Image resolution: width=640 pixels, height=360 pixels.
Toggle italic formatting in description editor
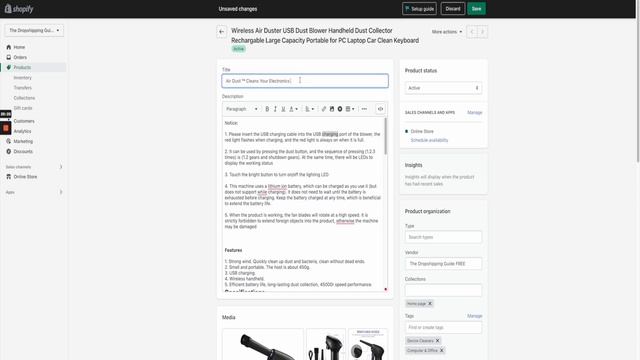(x=275, y=109)
